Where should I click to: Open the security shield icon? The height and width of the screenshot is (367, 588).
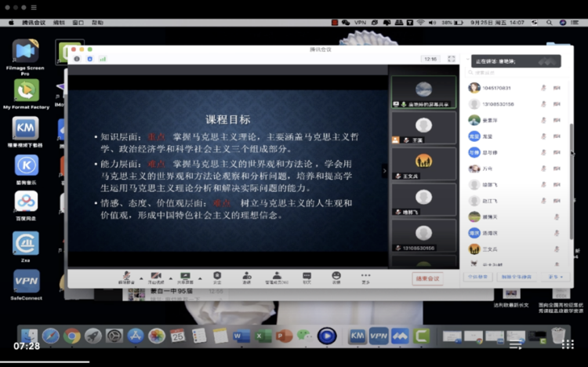(x=217, y=275)
